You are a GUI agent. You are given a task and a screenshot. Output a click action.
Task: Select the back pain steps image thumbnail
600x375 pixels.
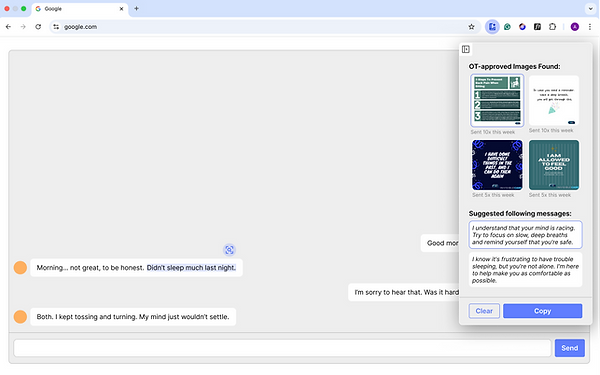click(x=497, y=100)
